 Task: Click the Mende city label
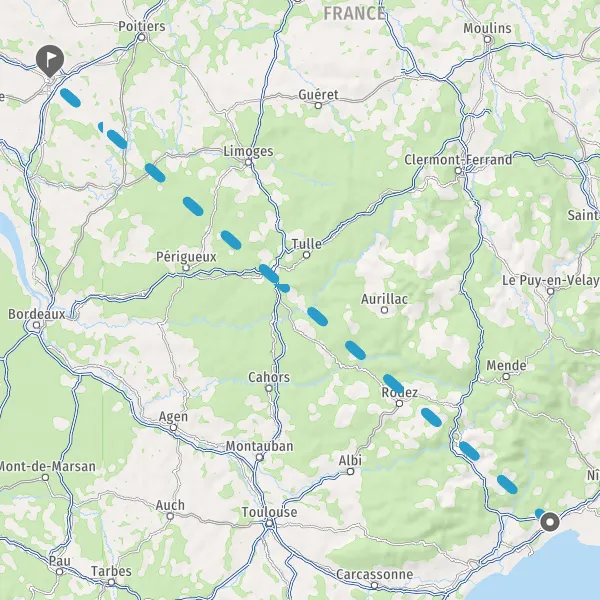point(506,365)
